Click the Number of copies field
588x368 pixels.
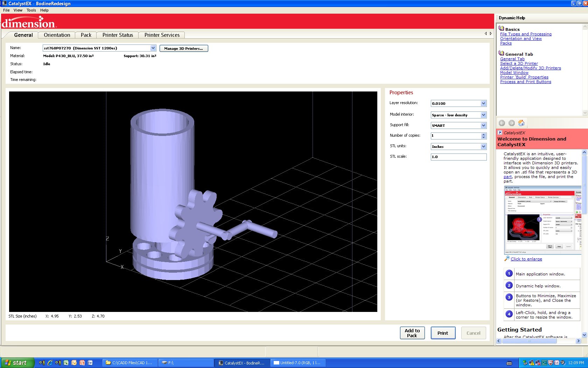click(456, 136)
